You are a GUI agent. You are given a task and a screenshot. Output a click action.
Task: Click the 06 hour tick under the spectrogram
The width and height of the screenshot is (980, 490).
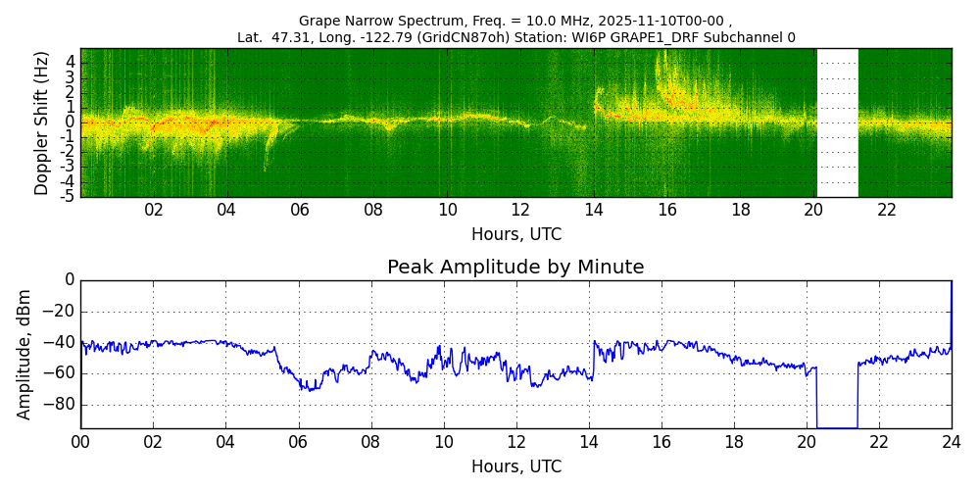click(x=300, y=210)
